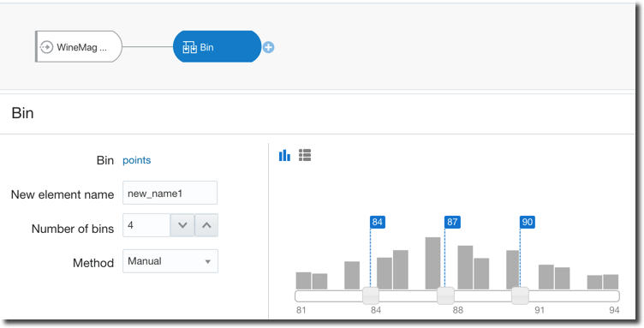Click the 84 boundary label marker

coord(378,222)
